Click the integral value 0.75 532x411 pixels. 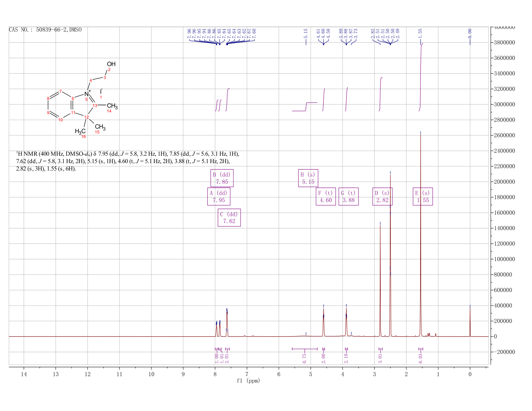(x=305, y=358)
